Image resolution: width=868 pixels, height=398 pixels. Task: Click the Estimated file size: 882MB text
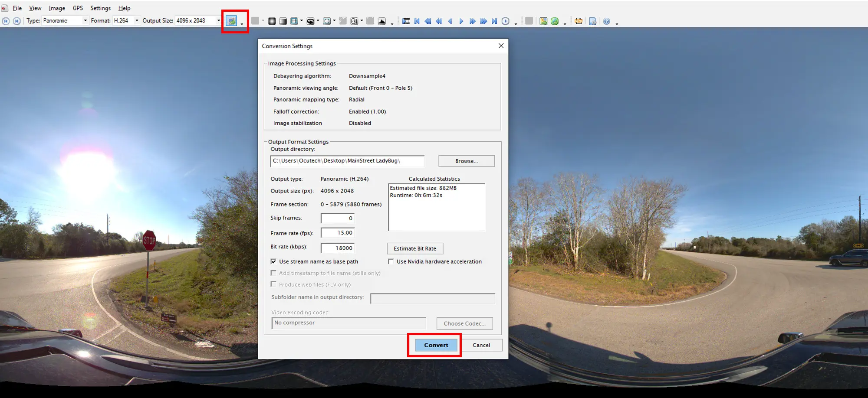click(423, 188)
